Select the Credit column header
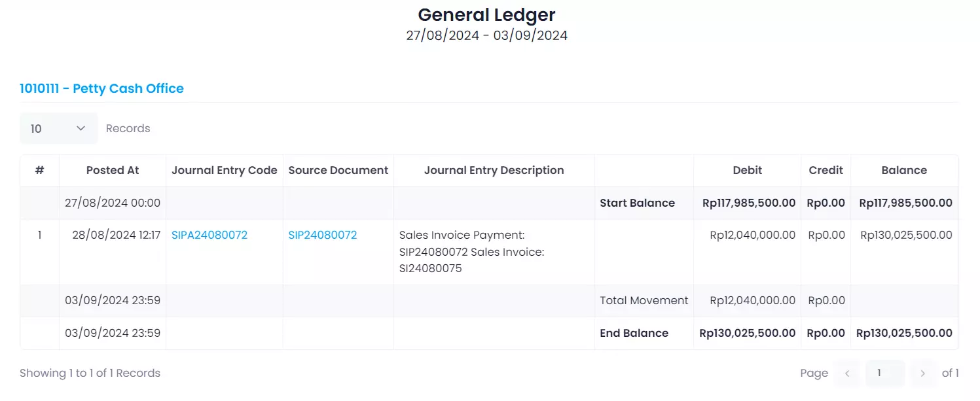Viewport: 980px width, 401px height. click(x=826, y=171)
